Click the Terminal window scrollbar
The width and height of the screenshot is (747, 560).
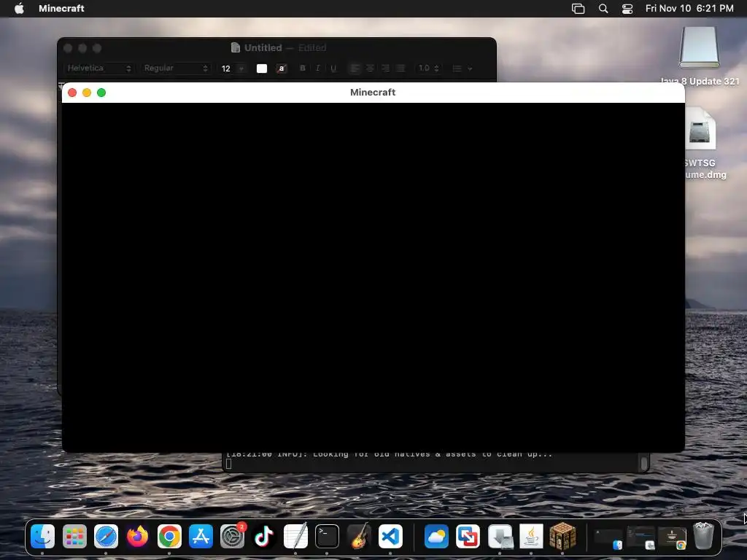644,462
